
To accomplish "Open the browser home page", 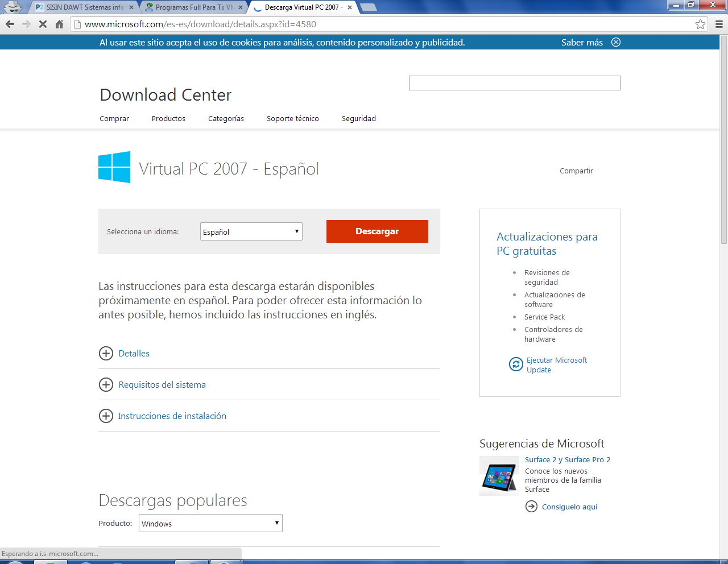I will (59, 24).
